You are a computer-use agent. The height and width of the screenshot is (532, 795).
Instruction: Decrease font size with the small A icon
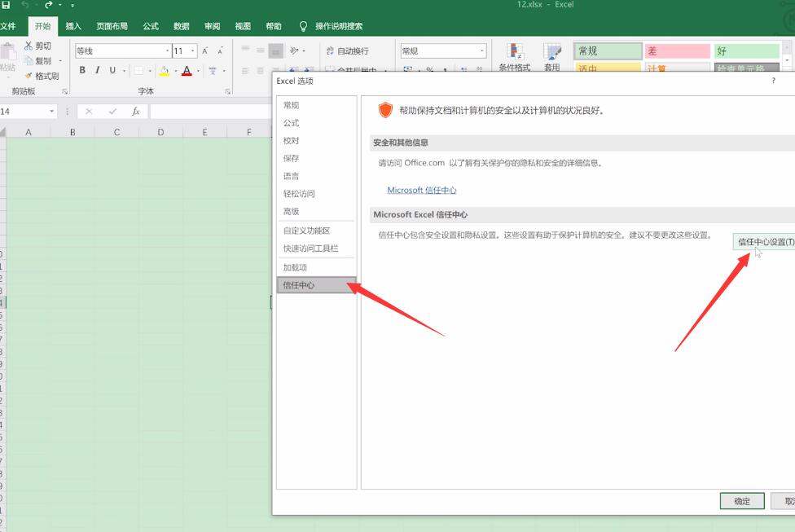(x=220, y=51)
